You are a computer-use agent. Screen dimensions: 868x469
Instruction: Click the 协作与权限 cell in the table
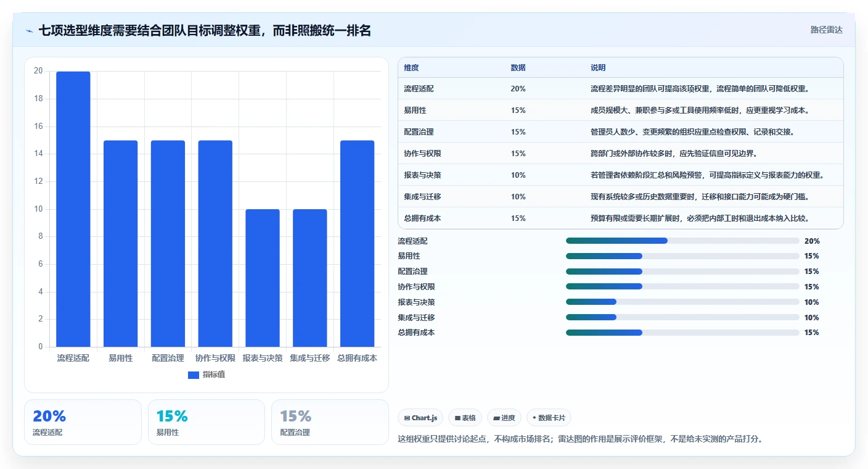[422, 154]
